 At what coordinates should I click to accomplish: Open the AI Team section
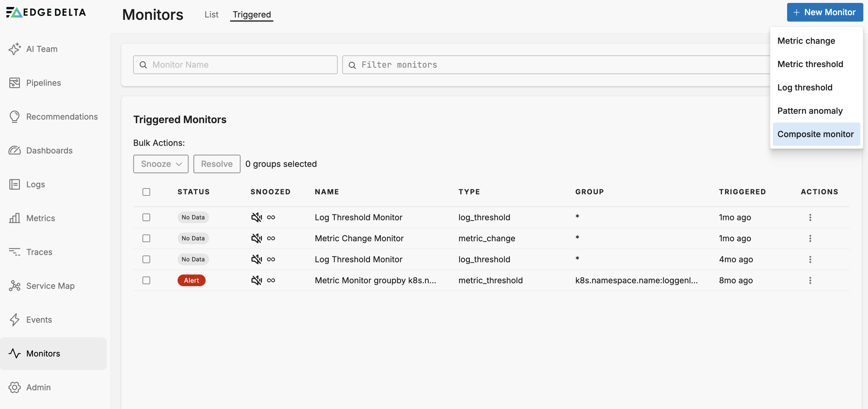pos(15,49)
